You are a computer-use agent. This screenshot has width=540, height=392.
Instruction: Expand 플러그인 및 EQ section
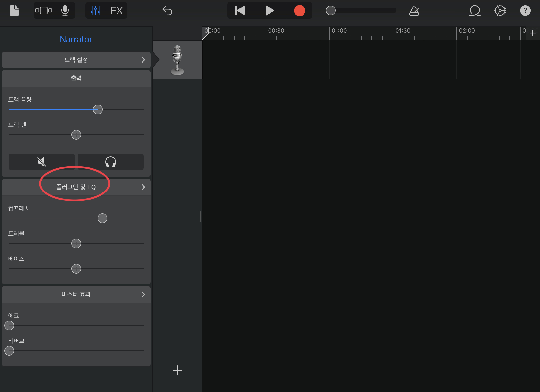(x=76, y=187)
